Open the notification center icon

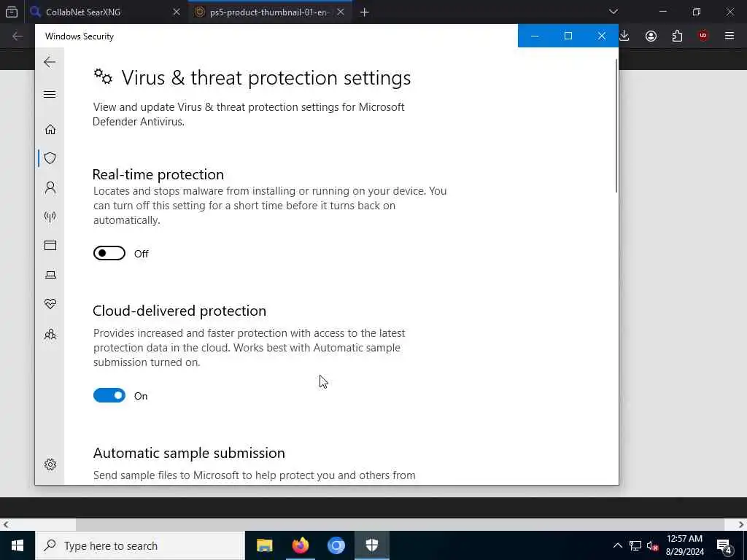point(724,546)
